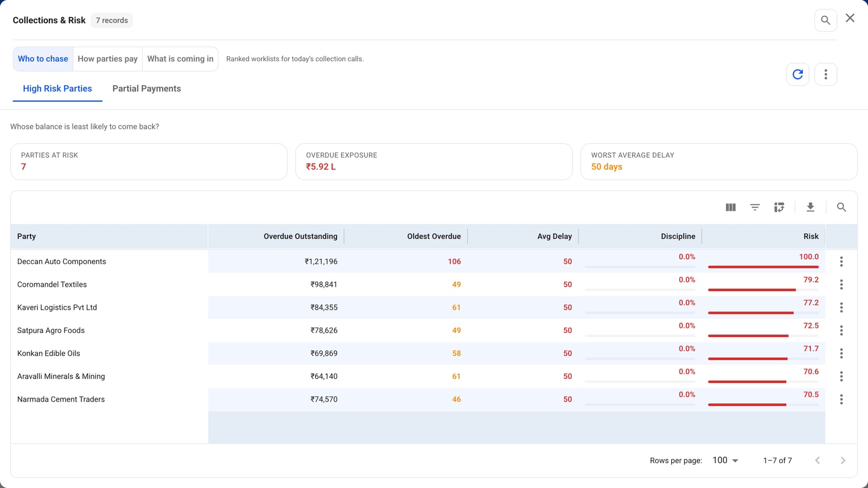The image size is (868, 488).
Task: Click the pivot/transpose table toolbar icon
Action: click(x=779, y=207)
